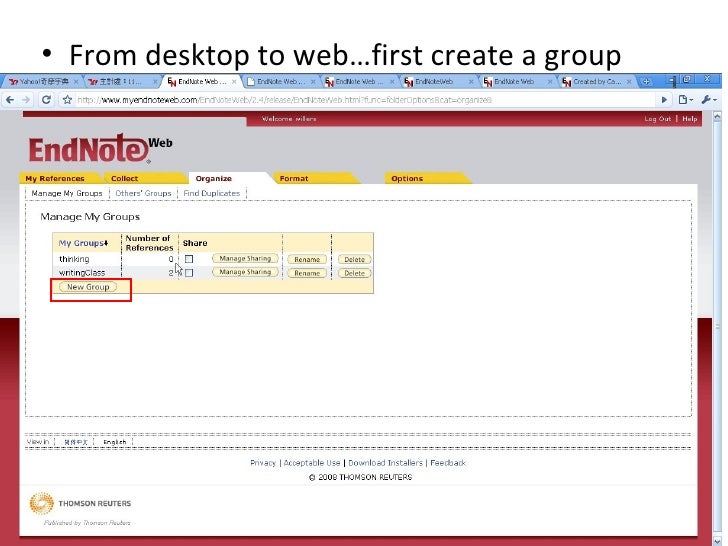
Task: Open the Format tab
Action: click(294, 178)
